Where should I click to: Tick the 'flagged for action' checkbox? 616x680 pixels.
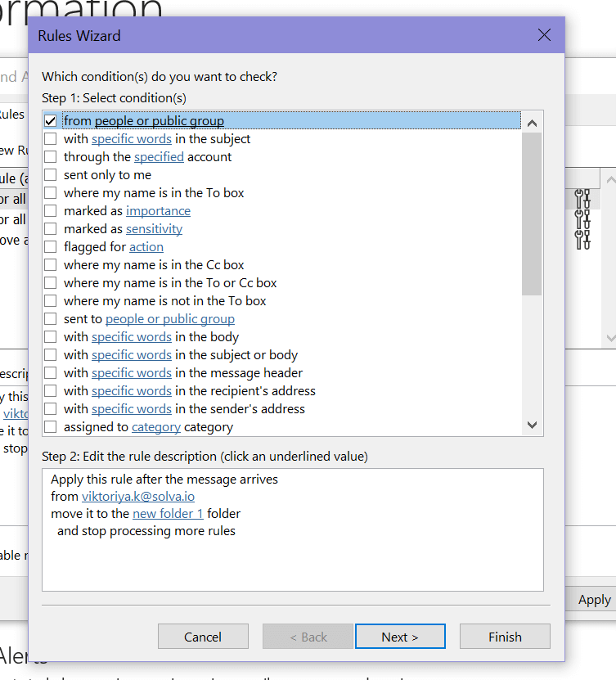click(x=51, y=247)
